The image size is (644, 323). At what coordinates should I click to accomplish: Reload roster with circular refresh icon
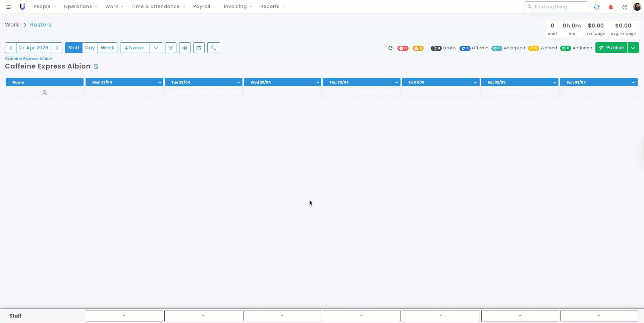(x=390, y=48)
